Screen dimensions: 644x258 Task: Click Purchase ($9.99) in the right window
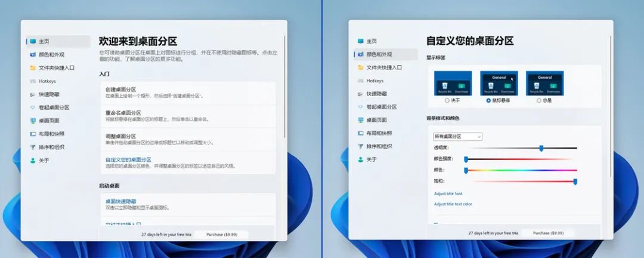coord(548,233)
